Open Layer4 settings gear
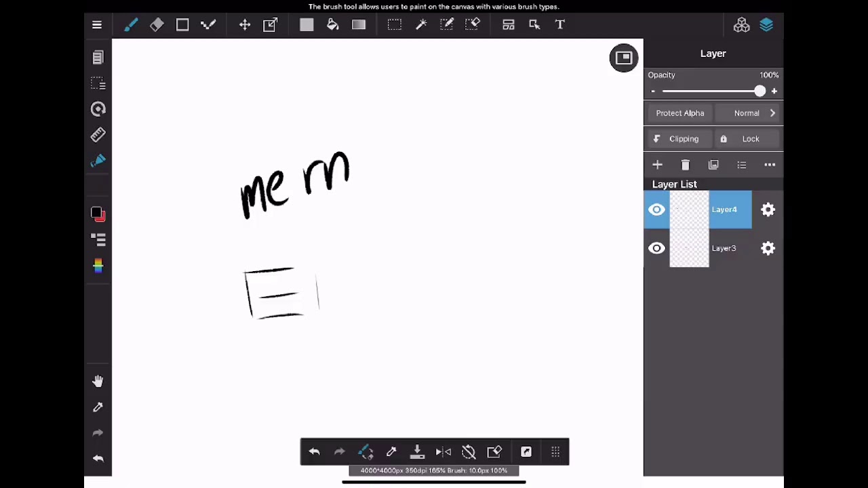This screenshot has height=488, width=868. (768, 209)
